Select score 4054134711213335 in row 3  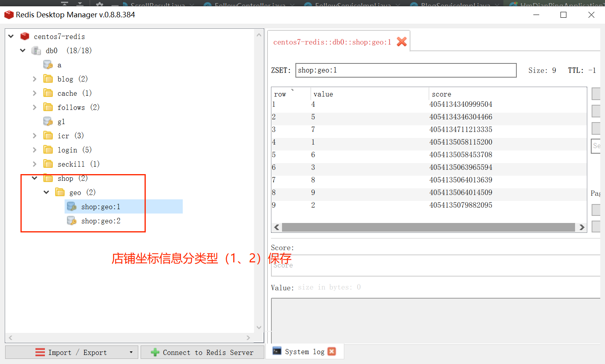(x=461, y=130)
